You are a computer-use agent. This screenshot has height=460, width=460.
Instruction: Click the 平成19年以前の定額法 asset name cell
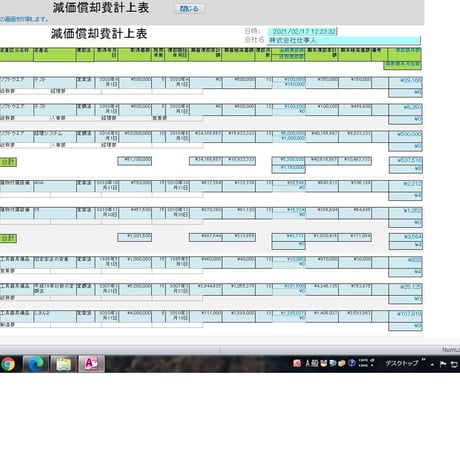tap(55, 289)
